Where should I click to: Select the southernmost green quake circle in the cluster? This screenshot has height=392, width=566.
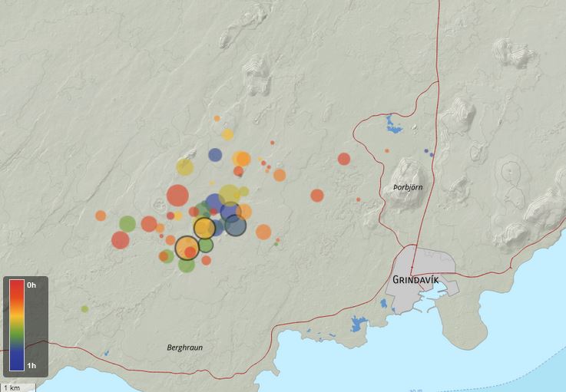pyautogui.click(x=187, y=265)
